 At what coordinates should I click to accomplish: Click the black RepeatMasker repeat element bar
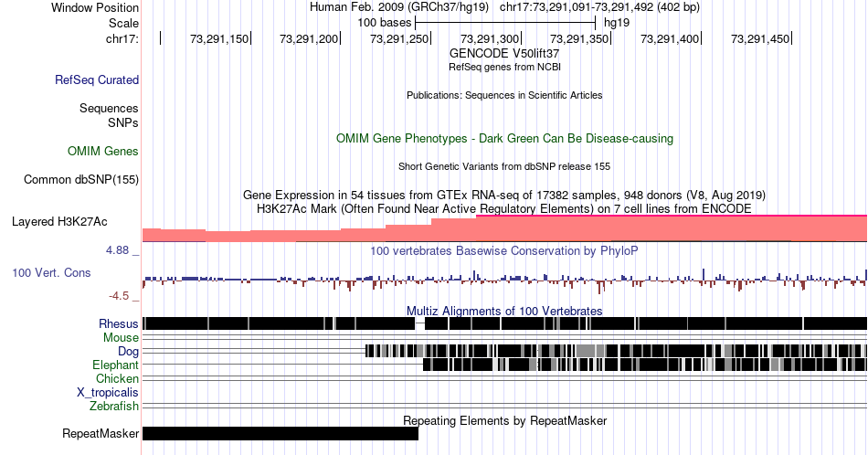281,433
